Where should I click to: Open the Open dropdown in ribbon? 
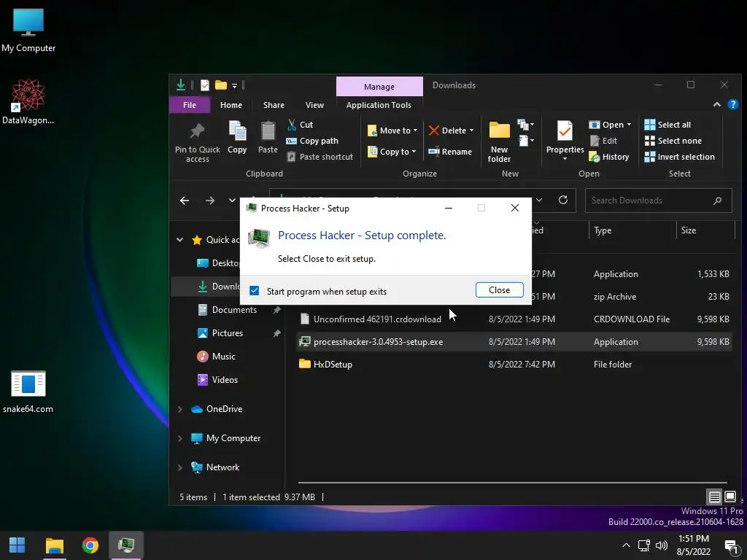click(629, 125)
